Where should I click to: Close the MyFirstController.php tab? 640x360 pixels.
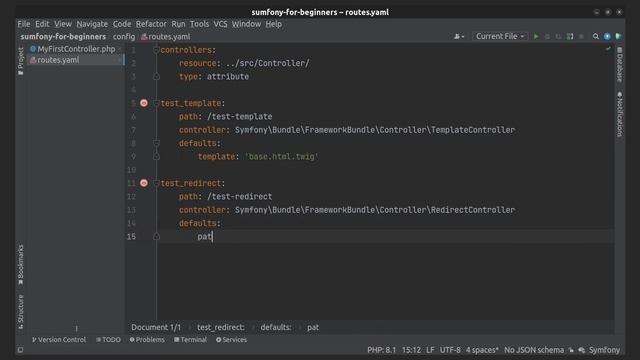point(120,49)
